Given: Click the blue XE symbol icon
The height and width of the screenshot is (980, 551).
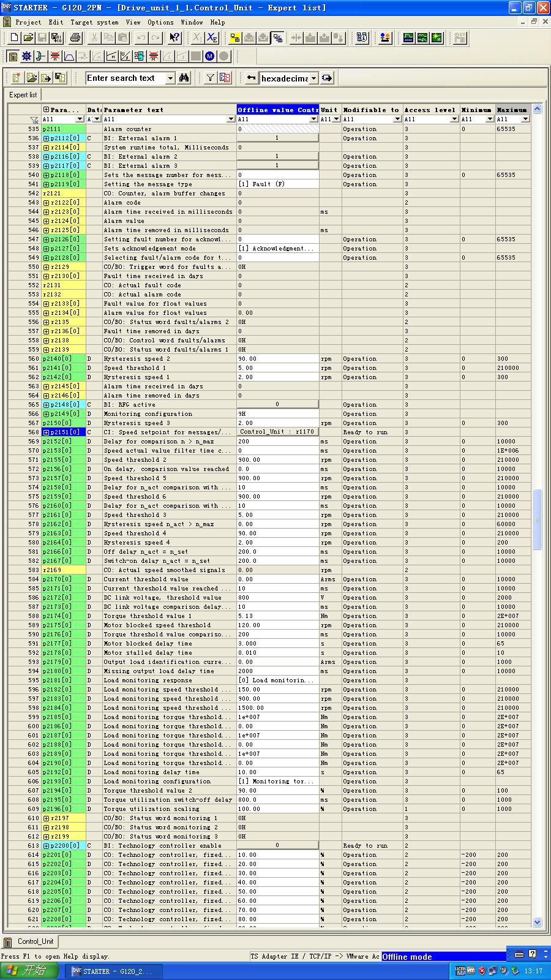Looking at the screenshot, I should (x=212, y=38).
